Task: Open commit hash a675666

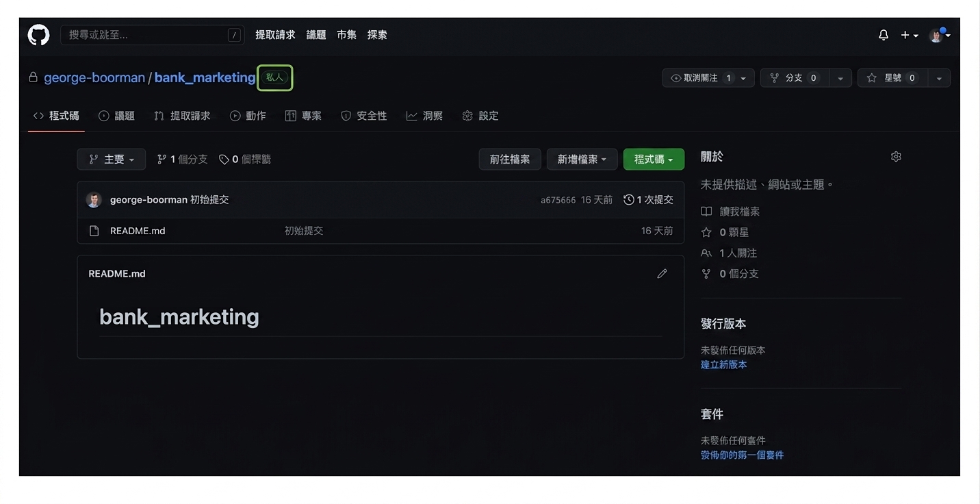Action: [558, 200]
